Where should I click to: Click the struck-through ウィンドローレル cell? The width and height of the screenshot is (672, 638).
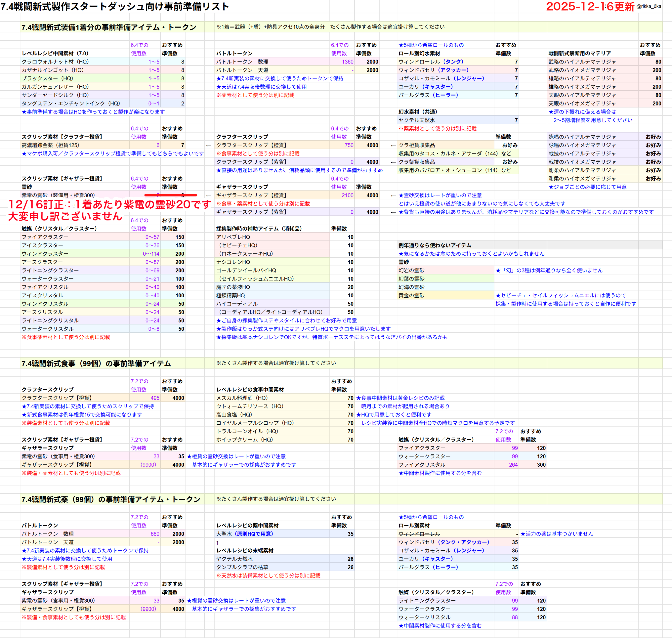419,534
